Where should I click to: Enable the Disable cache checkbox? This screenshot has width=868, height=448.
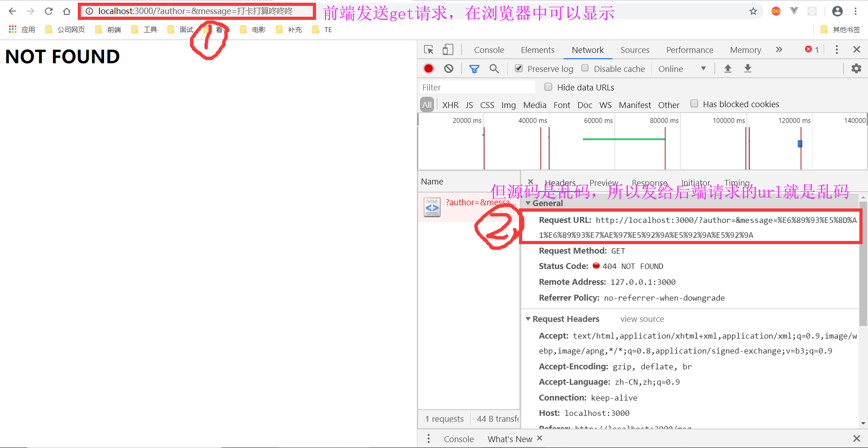(x=585, y=68)
